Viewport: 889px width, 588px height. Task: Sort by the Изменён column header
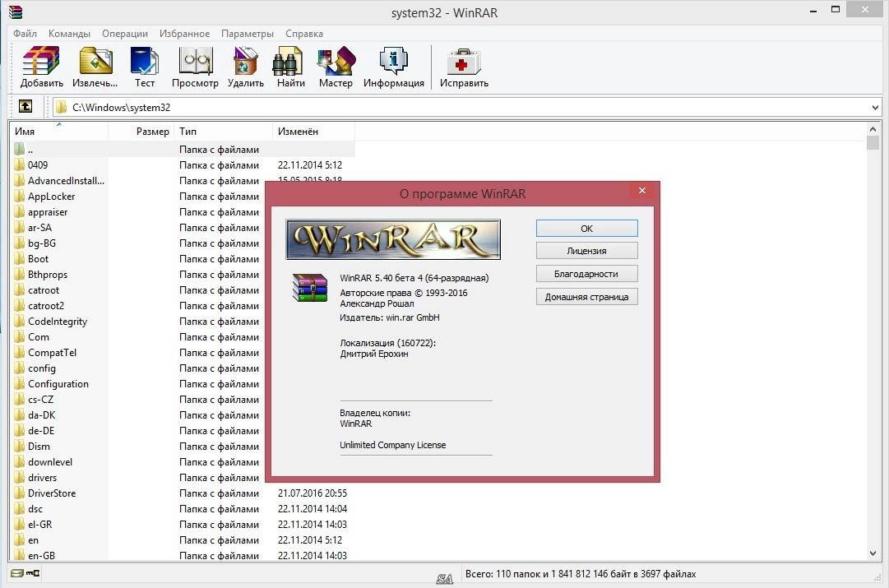click(x=313, y=132)
